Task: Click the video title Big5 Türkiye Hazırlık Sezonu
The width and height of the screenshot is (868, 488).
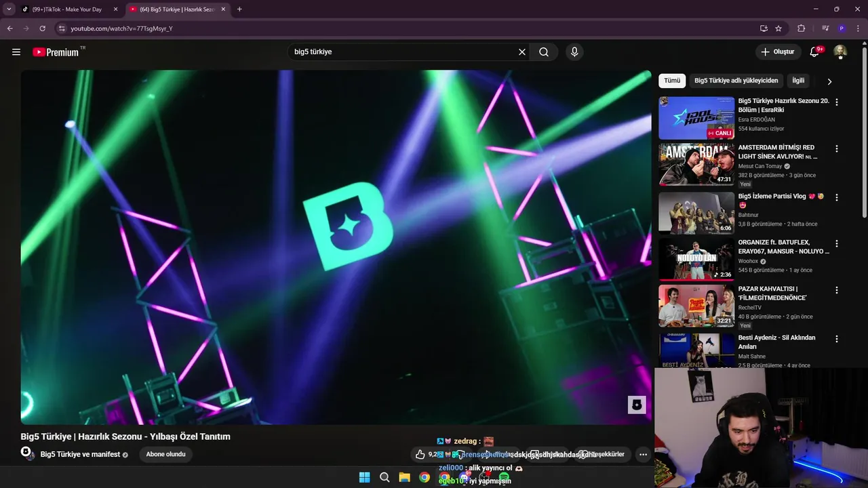Action: pos(125,436)
